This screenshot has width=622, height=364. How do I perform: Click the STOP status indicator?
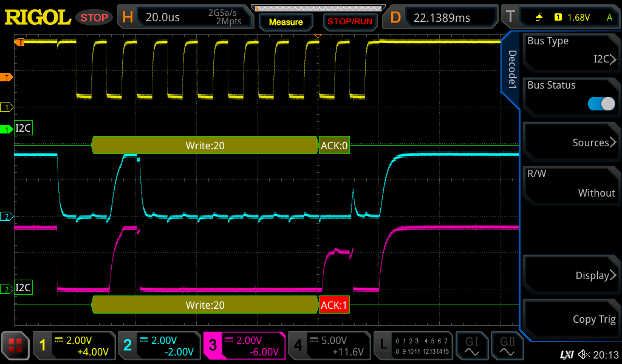(94, 18)
